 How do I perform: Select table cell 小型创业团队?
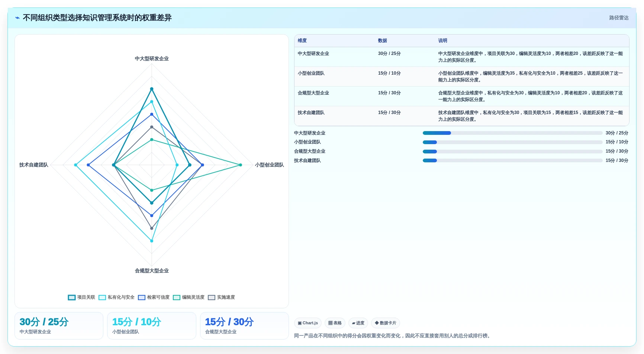pos(311,73)
